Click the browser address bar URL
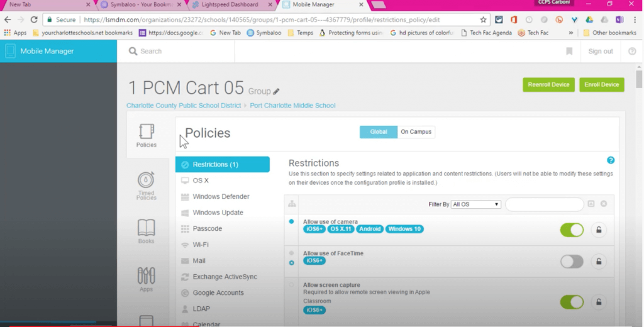 tap(262, 19)
